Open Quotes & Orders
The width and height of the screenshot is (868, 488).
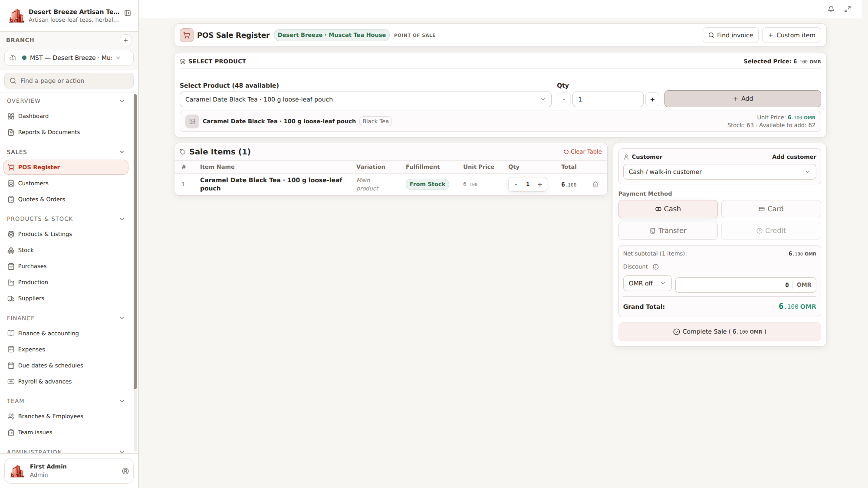(66, 200)
